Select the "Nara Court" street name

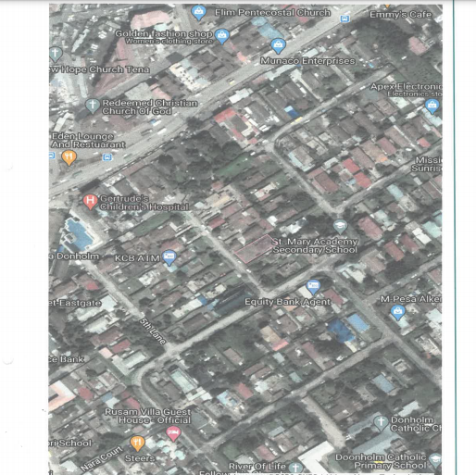coord(102,458)
